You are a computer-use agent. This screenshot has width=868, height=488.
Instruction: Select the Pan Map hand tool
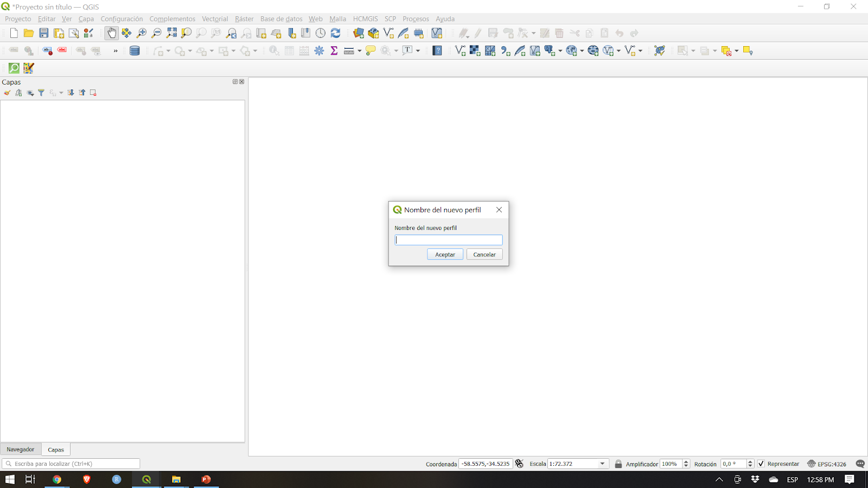coord(111,33)
